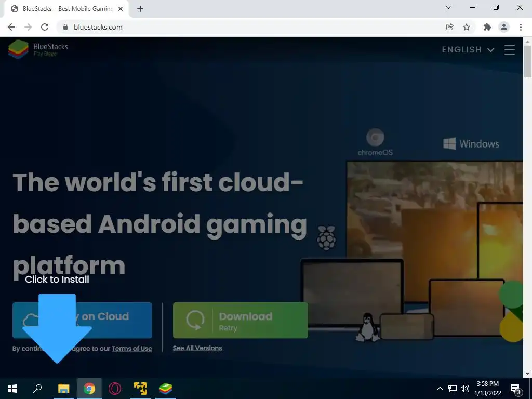This screenshot has width=532, height=399.
Task: Open the ENGLISH language dropdown
Action: coord(468,50)
